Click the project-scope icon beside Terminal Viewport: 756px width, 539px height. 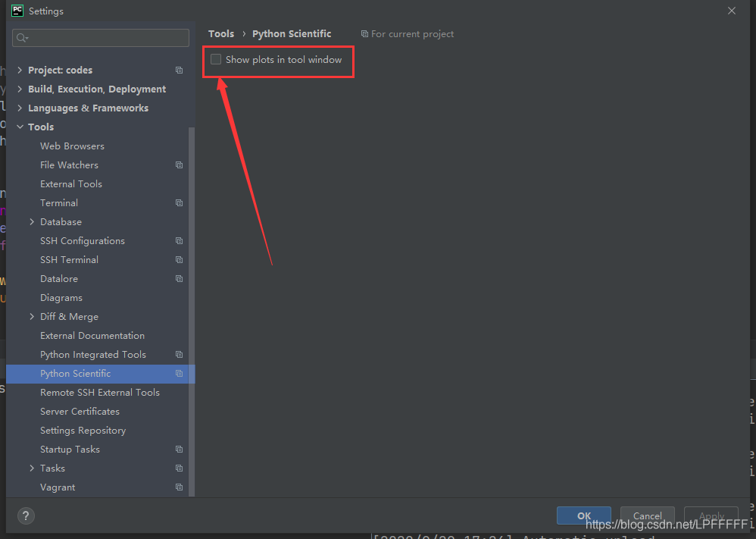coord(180,202)
